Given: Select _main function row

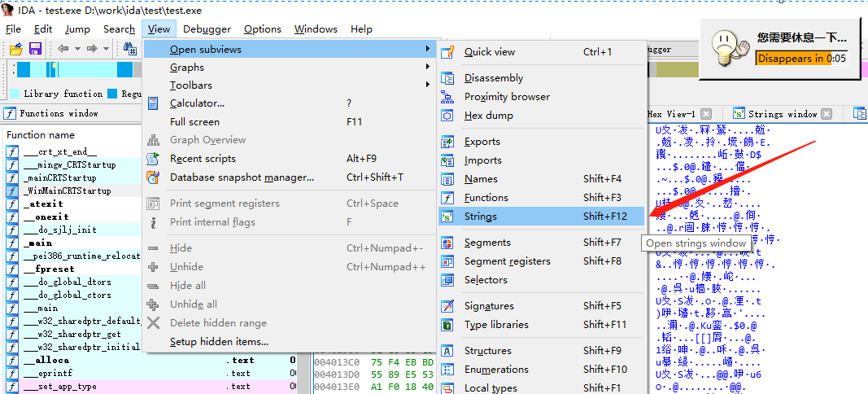Looking at the screenshot, I should tap(72, 243).
